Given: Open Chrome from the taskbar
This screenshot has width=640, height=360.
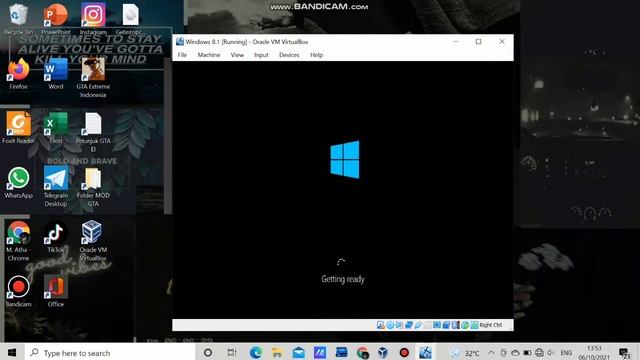Looking at the screenshot, I should coord(362,353).
